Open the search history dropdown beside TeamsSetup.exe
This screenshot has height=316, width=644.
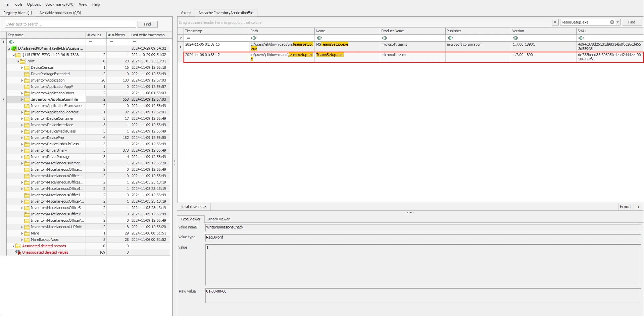coord(618,22)
